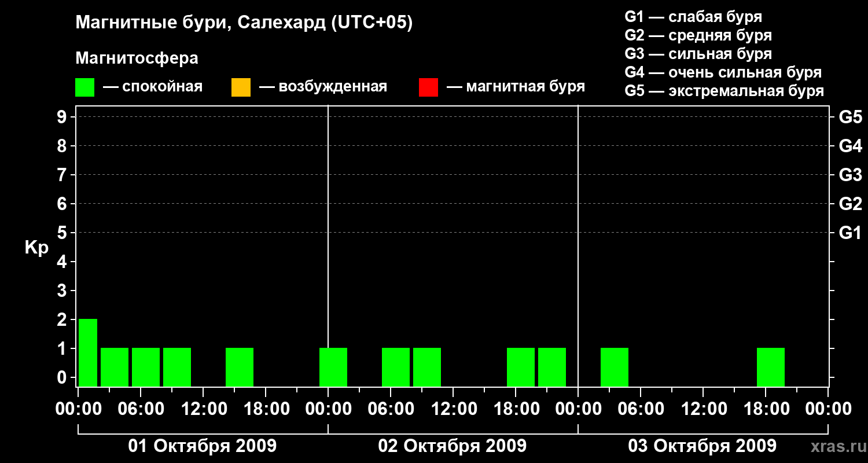
Task: Click the orange возбужденная legend swatch
Action: tap(241, 87)
